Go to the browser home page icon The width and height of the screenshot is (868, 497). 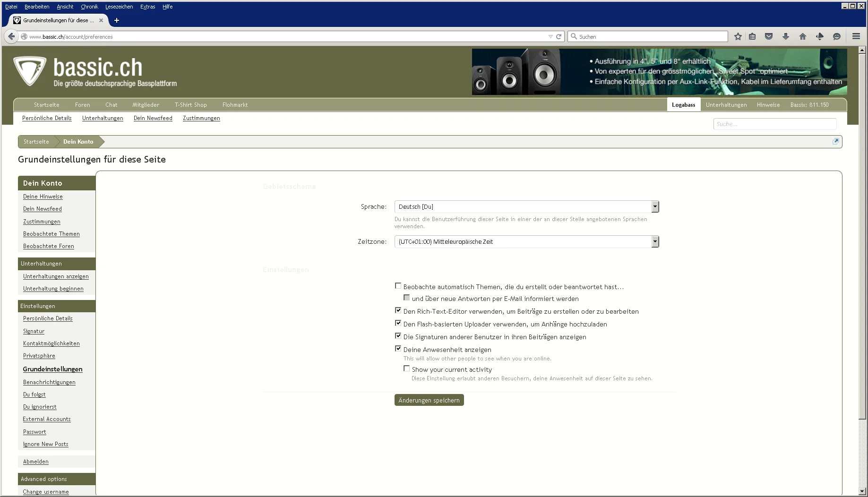pyautogui.click(x=802, y=36)
